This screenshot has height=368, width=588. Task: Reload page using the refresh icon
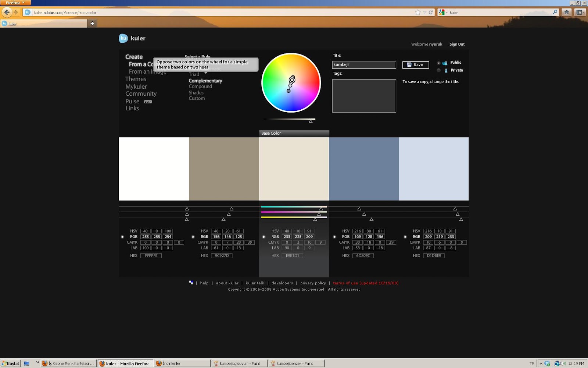pos(431,13)
